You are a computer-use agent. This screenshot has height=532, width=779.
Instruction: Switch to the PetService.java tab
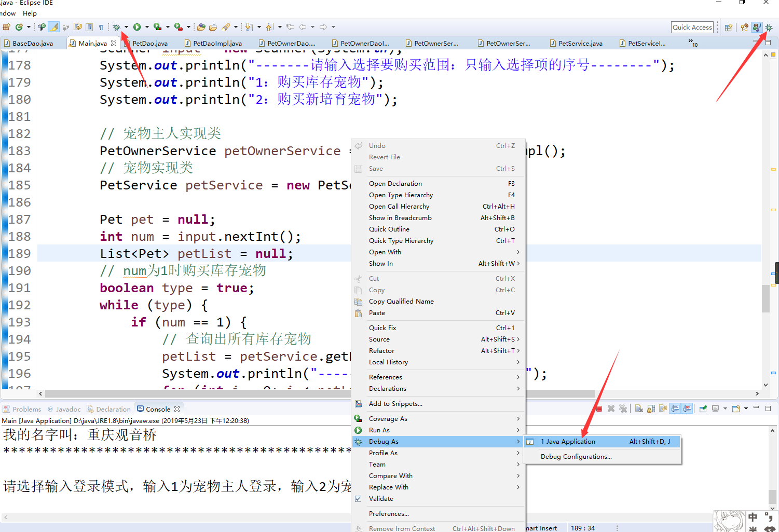[576, 43]
